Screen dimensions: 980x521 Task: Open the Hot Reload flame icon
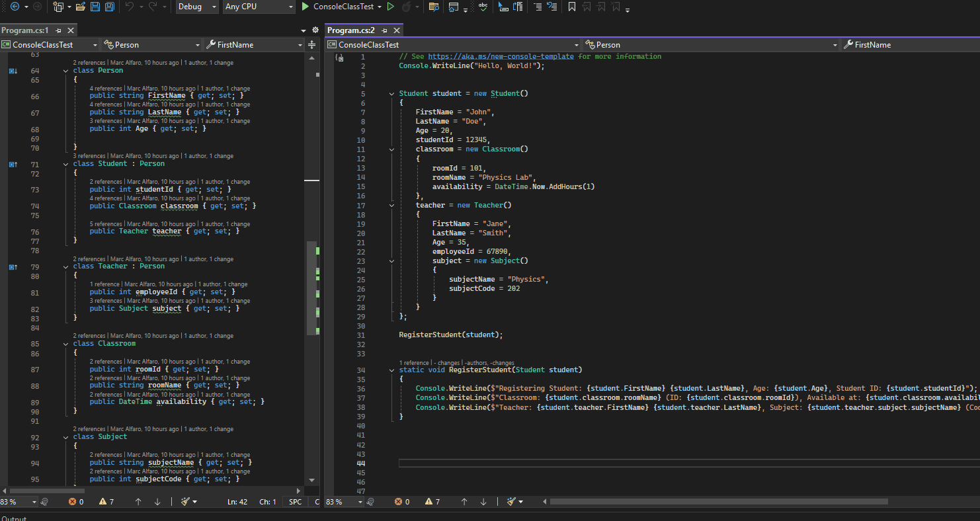(407, 7)
